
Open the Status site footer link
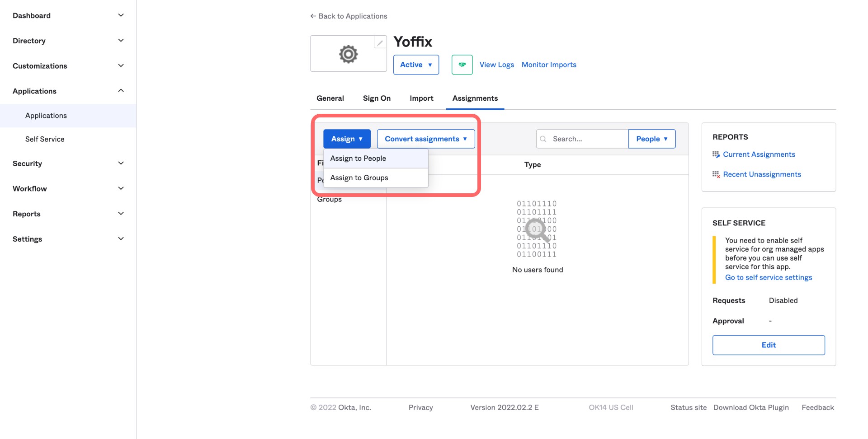(688, 407)
